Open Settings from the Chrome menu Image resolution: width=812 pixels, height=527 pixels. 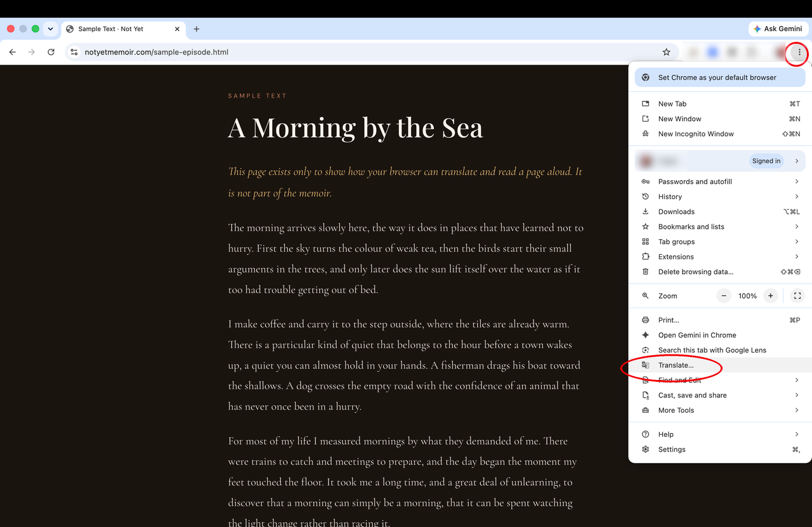(720, 450)
